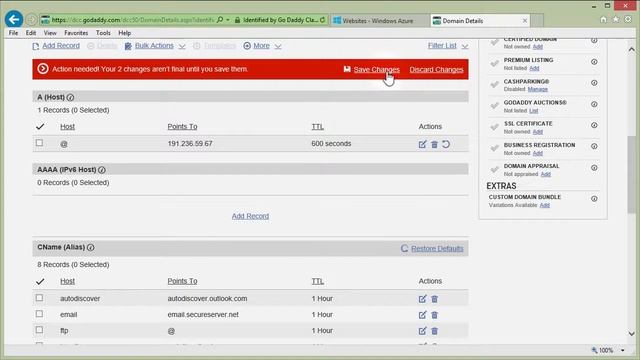
Task: Open the Tools menu
Action: pyautogui.click(x=103, y=33)
